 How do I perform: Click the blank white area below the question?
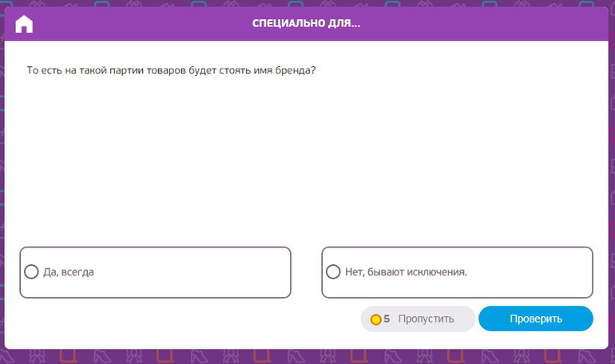tap(307, 160)
